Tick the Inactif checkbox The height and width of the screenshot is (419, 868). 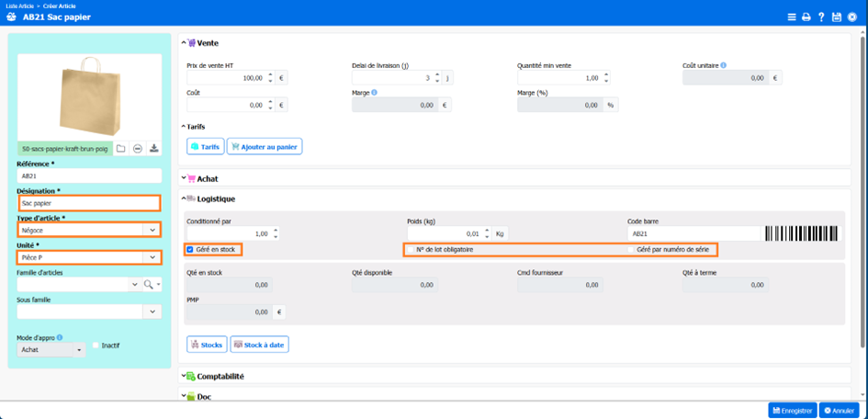pyautogui.click(x=96, y=345)
